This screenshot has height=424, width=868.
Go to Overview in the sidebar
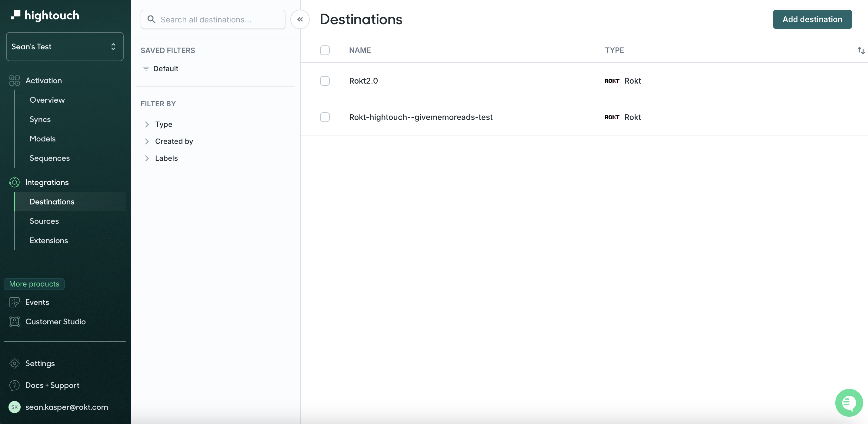tap(47, 100)
